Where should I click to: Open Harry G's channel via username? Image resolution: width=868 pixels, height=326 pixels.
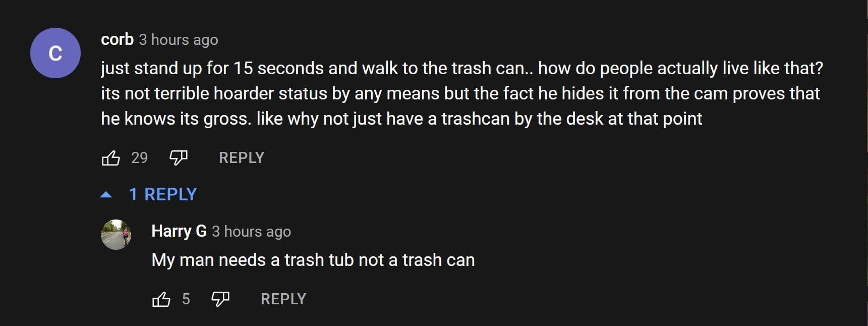click(x=179, y=231)
